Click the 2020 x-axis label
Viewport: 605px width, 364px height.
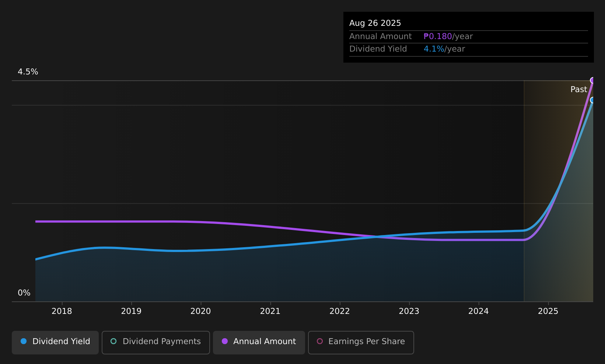(201, 311)
